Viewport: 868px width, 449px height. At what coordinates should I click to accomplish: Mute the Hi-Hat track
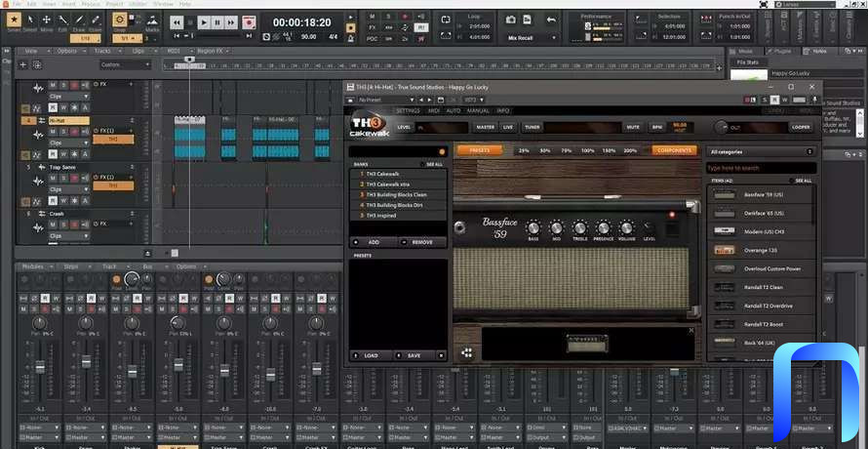53,132
